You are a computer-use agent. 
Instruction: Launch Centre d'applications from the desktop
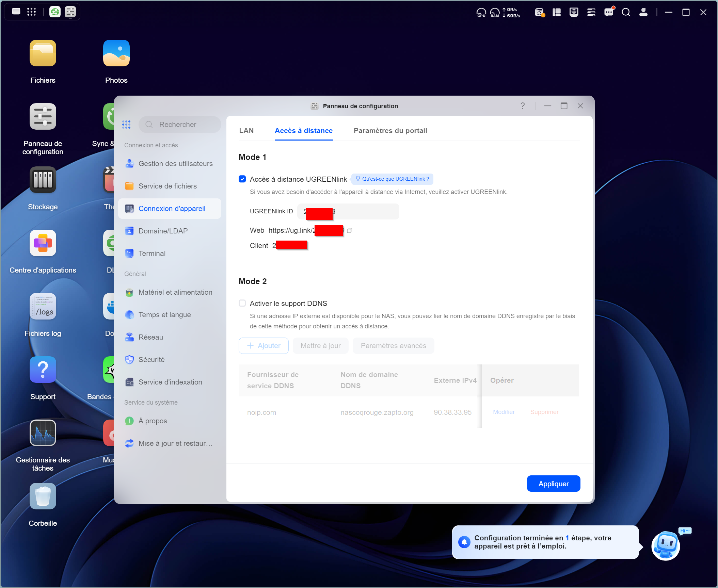click(x=43, y=243)
